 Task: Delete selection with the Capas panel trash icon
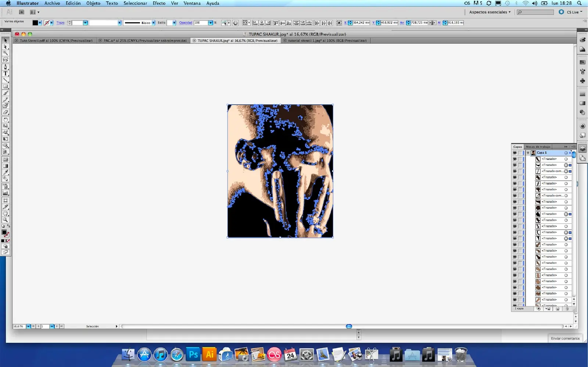(x=567, y=309)
